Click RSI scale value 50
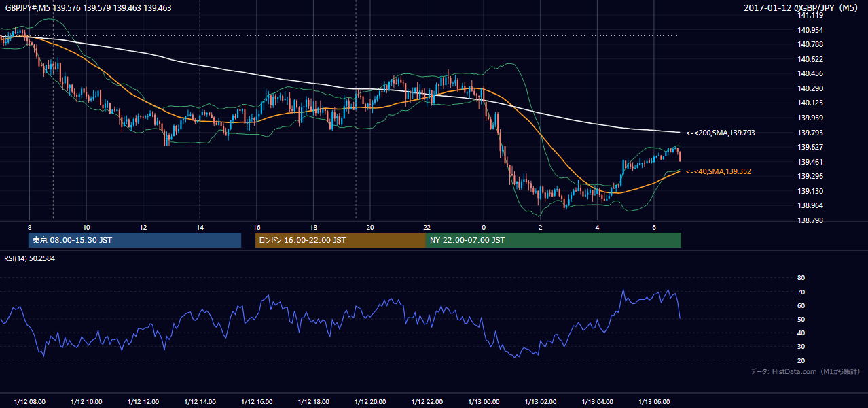Screen dimensions: 868x408 801,319
